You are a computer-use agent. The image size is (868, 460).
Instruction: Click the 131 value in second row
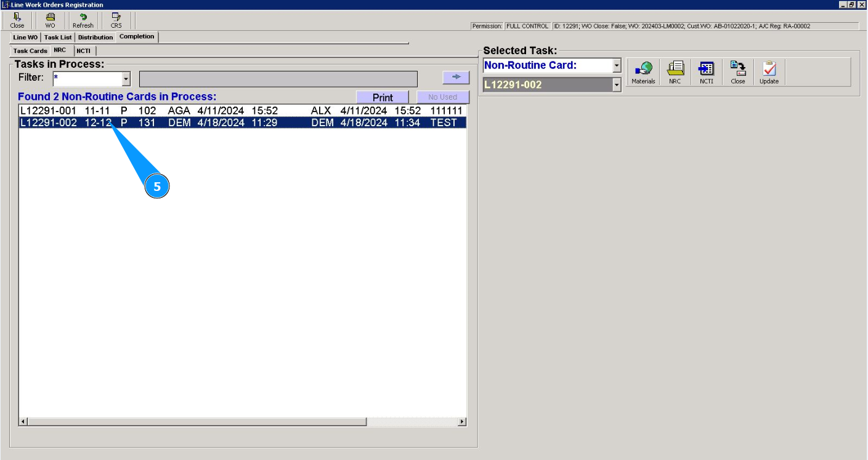(x=147, y=123)
